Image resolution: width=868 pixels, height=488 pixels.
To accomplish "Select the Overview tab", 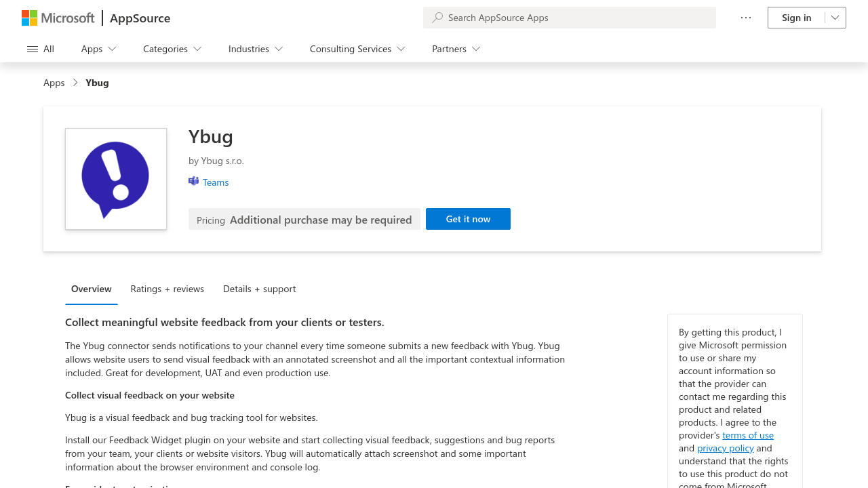I will [x=92, y=289].
